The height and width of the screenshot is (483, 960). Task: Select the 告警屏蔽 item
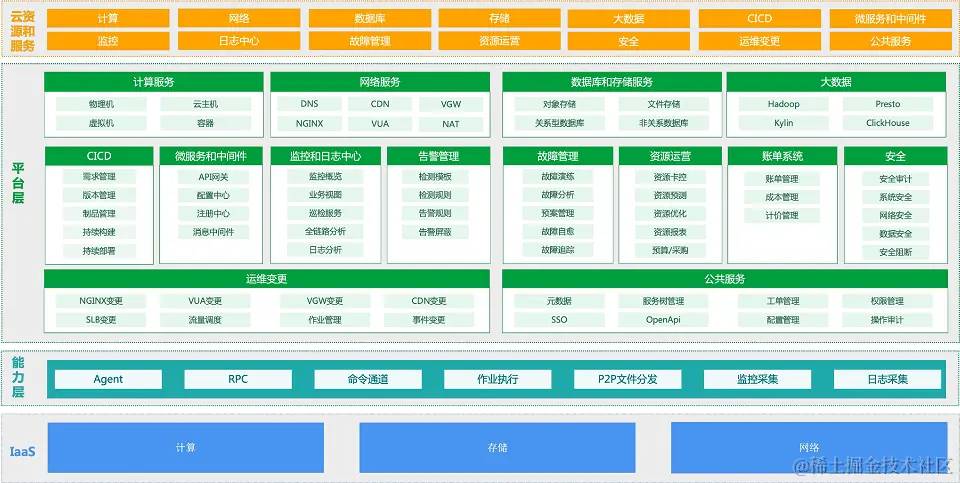(435, 232)
